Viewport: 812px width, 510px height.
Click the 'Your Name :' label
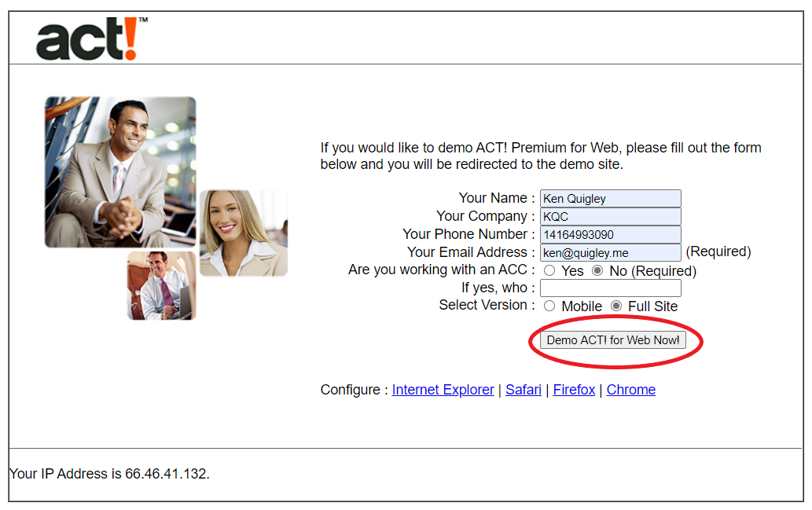[497, 198]
